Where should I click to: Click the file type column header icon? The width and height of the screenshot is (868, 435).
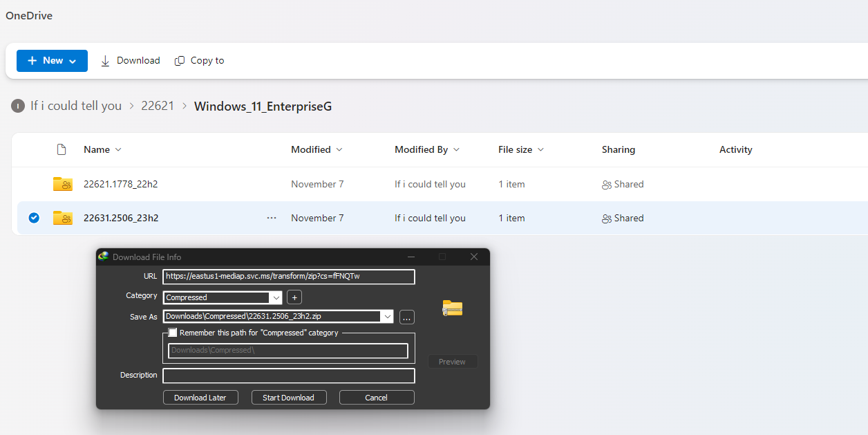[62, 149]
